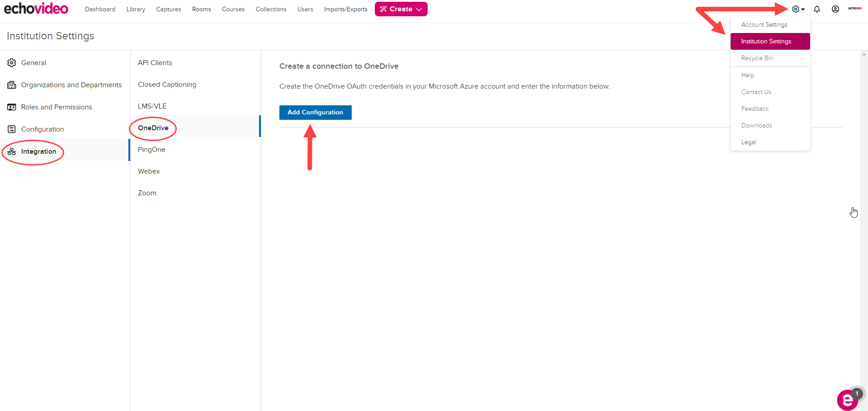
Task: Click the Add Configuration button
Action: click(316, 113)
